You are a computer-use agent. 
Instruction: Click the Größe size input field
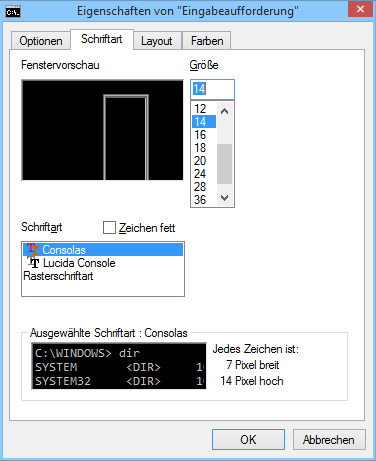(212, 89)
